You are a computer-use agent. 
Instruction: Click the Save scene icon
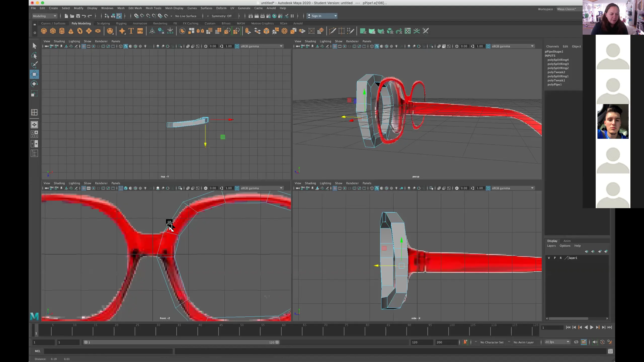click(x=78, y=16)
